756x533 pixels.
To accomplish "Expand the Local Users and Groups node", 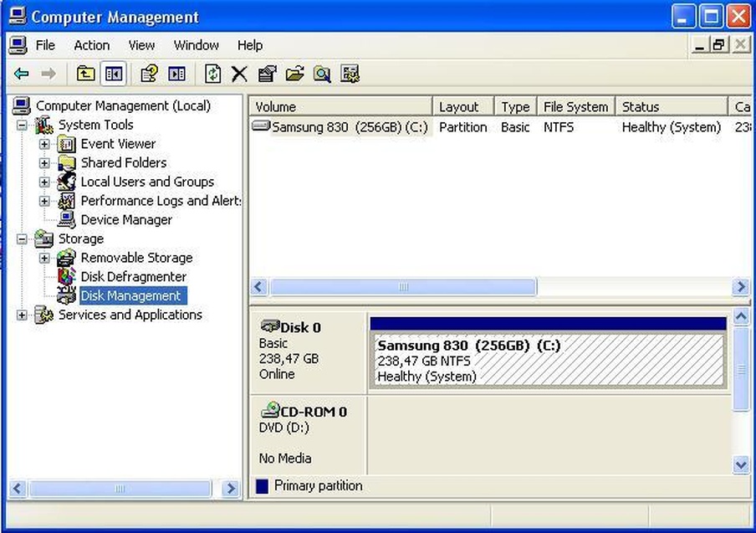I will click(x=44, y=182).
